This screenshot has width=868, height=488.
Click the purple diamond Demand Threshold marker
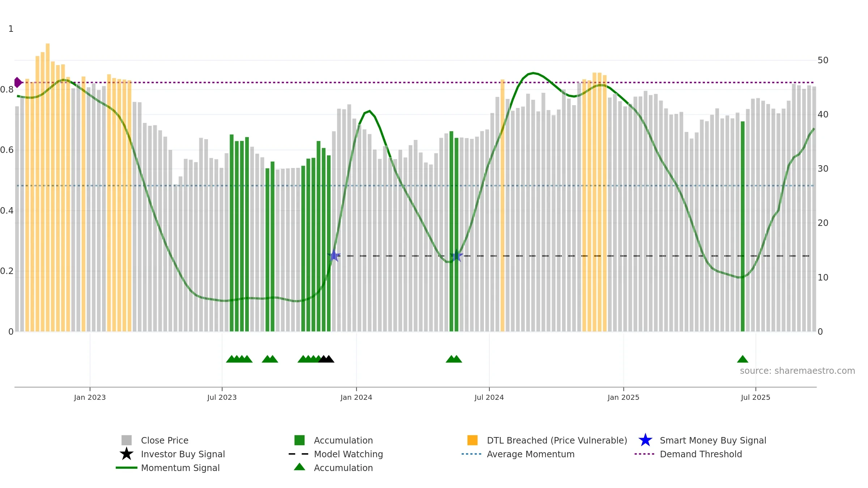coord(18,82)
